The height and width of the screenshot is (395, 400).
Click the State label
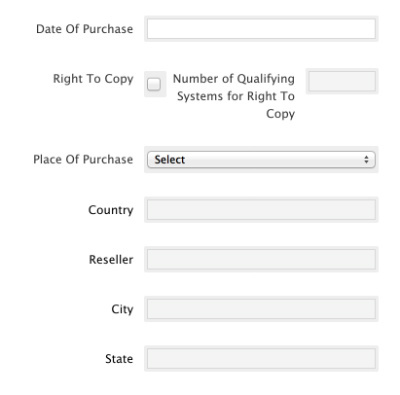(x=119, y=359)
